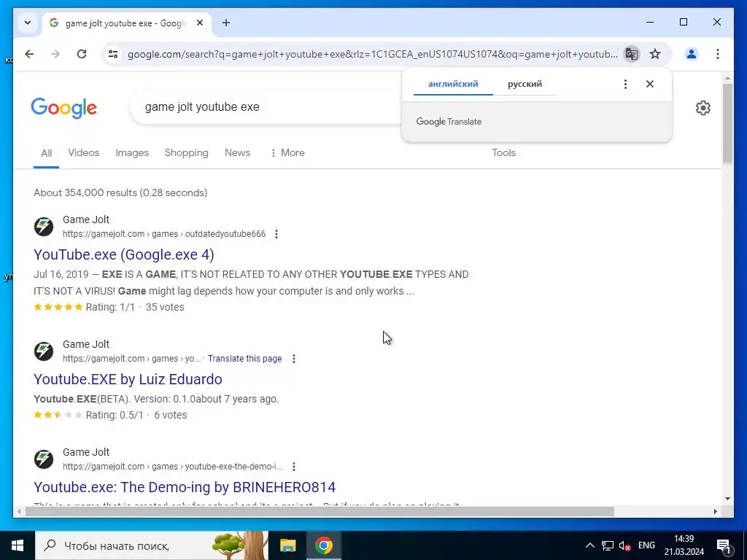This screenshot has height=560, width=747.
Task: Switch to the Images results tab
Action: click(132, 153)
